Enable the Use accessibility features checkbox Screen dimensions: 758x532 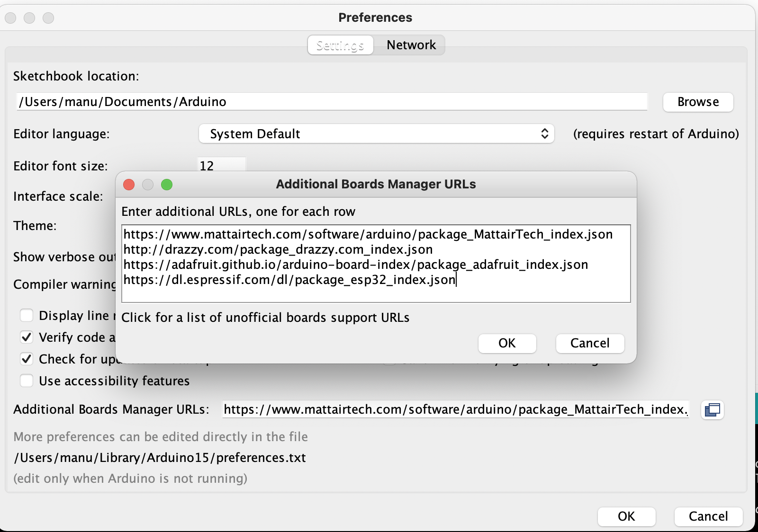coord(27,381)
